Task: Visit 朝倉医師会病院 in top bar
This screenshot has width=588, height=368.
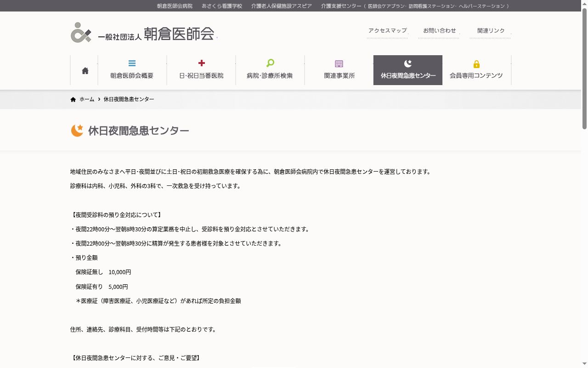Action: point(175,6)
